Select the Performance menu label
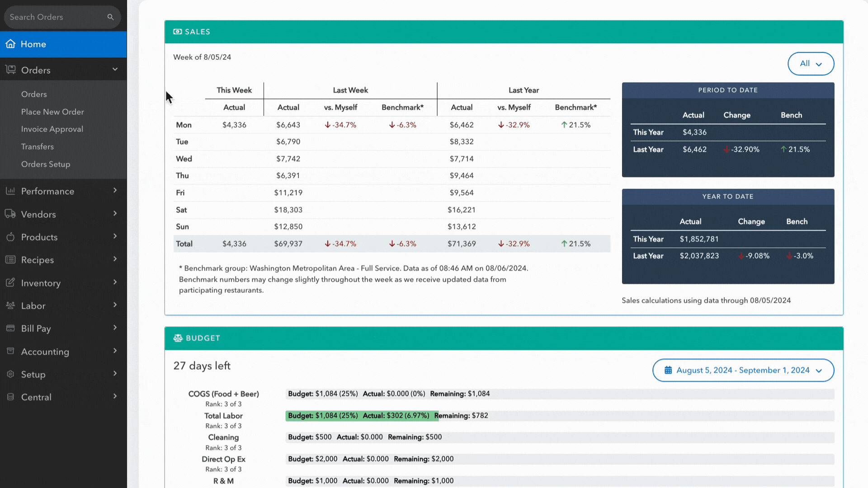 [47, 191]
